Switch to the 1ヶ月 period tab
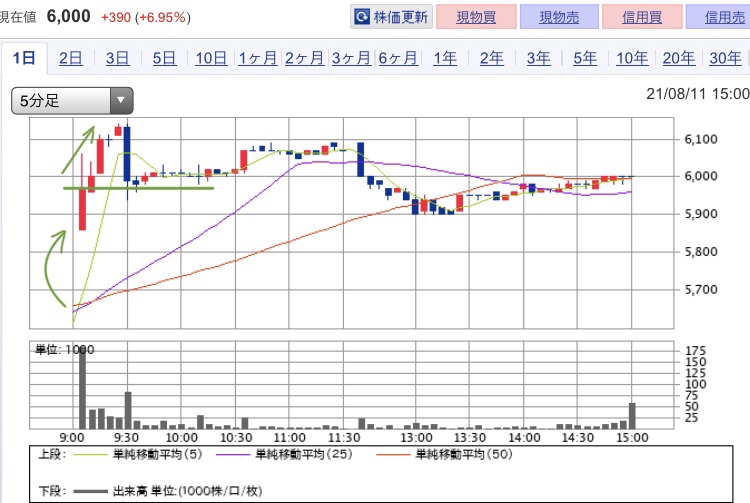The width and height of the screenshot is (750, 503). pos(258,58)
